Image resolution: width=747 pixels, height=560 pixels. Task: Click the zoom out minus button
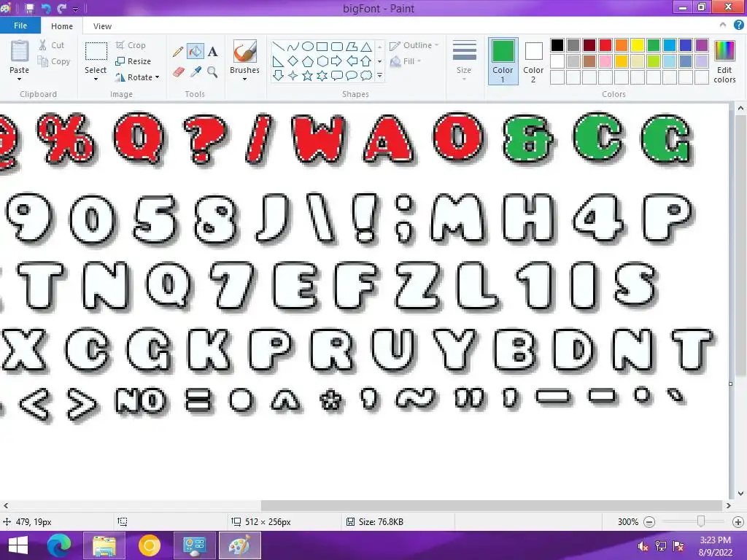pyautogui.click(x=649, y=522)
